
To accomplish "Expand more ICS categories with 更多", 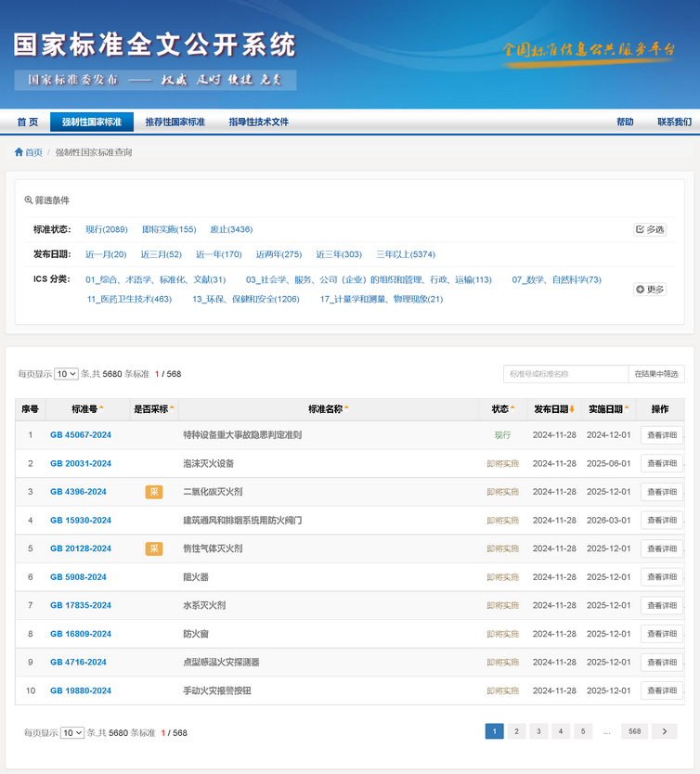I will (x=650, y=289).
